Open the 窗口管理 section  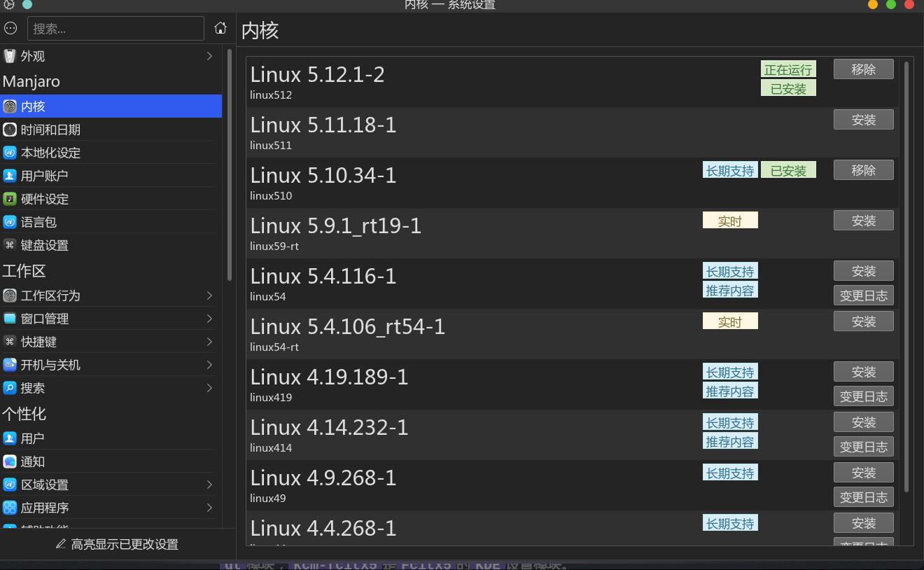(x=45, y=319)
